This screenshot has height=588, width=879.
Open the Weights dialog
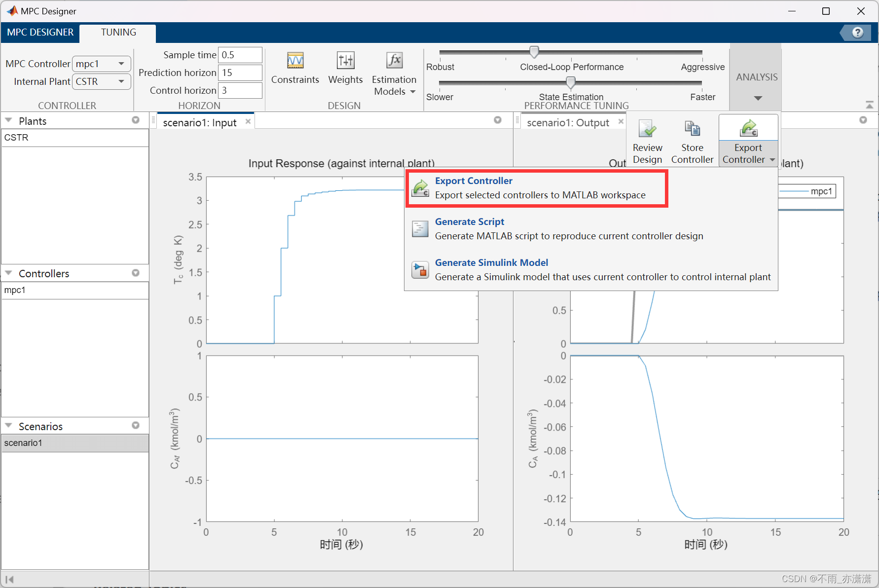click(x=345, y=68)
